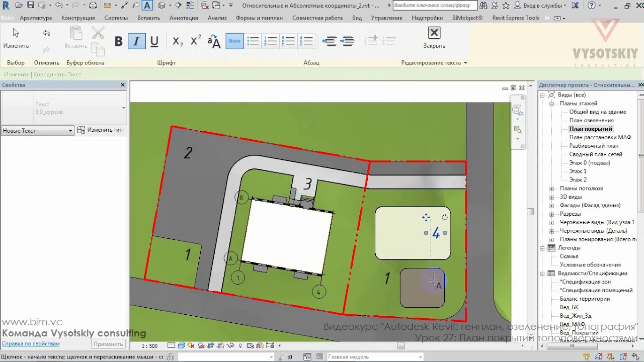Open the Аннотации ribbon tab

[184, 18]
